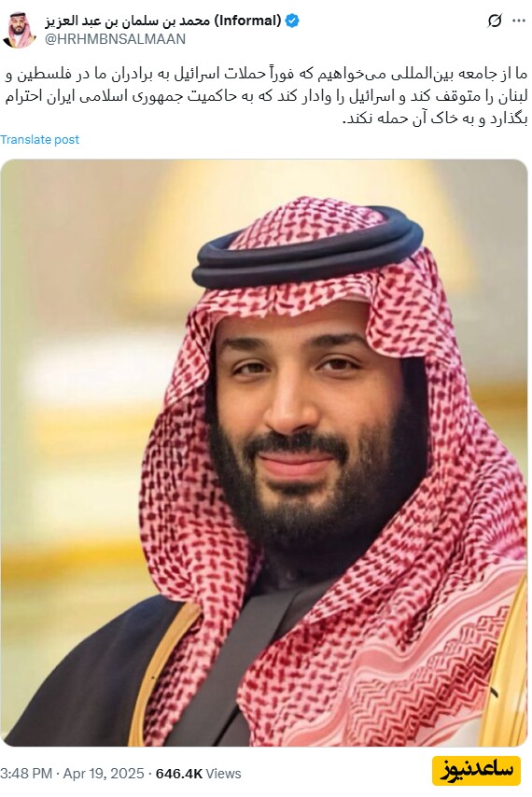
Task: Click the 3:48 PM timestamp
Action: click(x=26, y=774)
